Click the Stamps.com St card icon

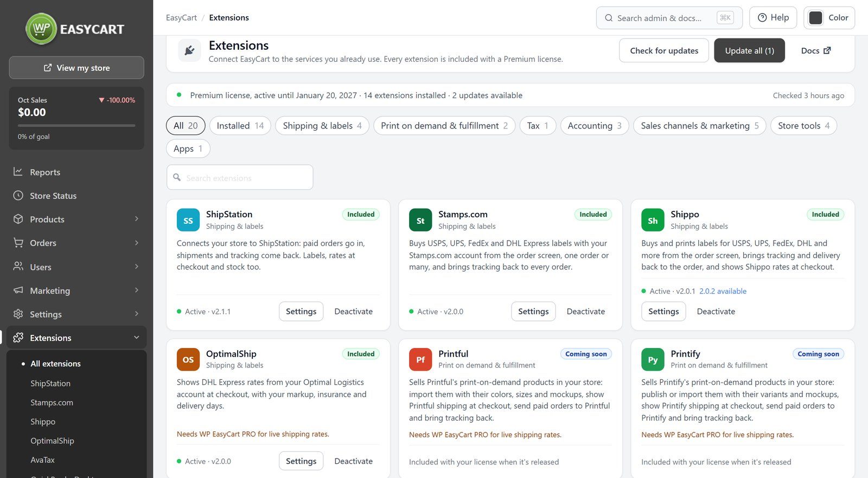420,220
